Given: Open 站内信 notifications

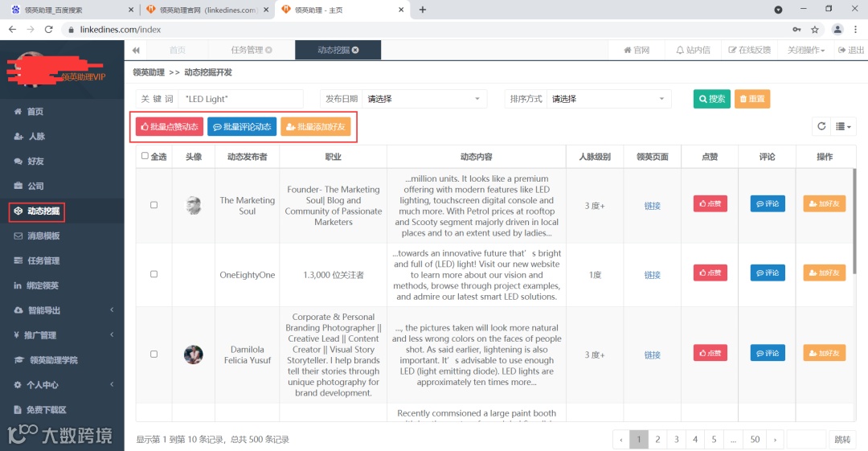Looking at the screenshot, I should (693, 50).
